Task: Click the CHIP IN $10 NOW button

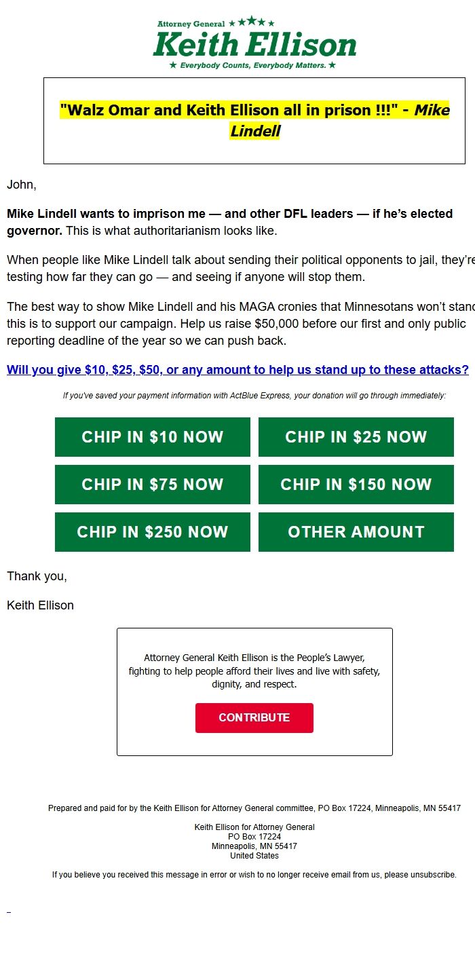Action: click(152, 436)
